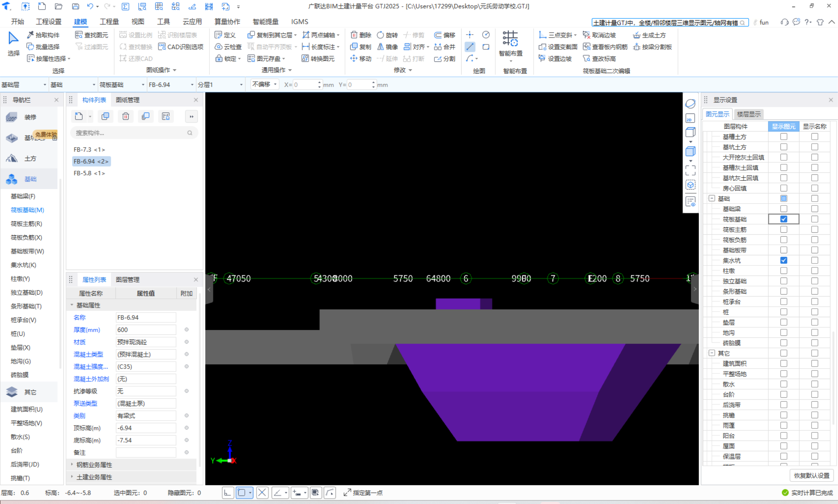Click the 智能布置 smart layout icon
The image size is (838, 504).
tap(510, 38)
